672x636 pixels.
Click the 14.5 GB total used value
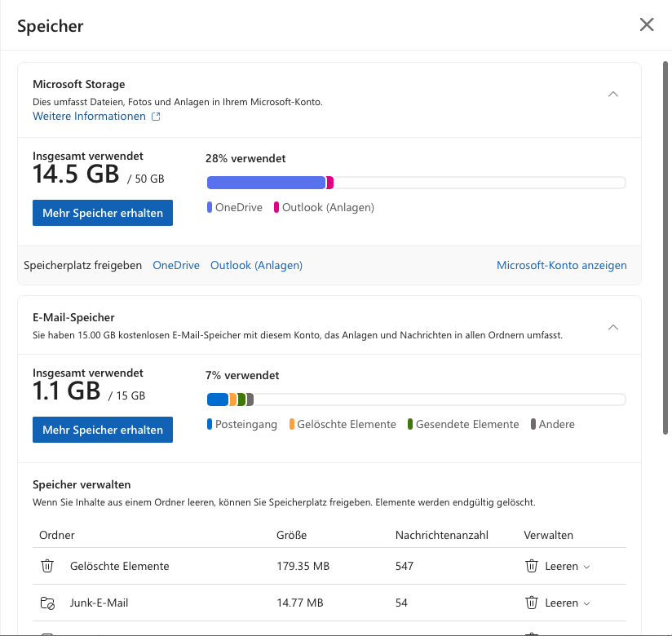pyautogui.click(x=76, y=174)
